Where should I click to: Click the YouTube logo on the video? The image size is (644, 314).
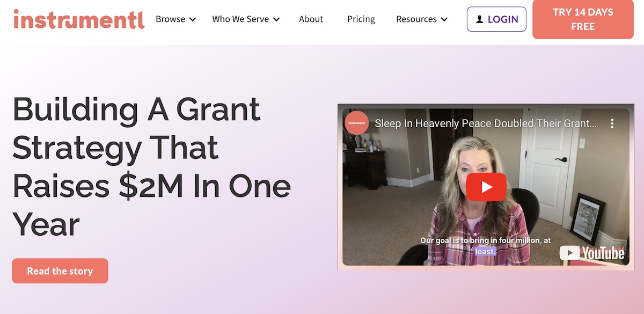point(592,253)
